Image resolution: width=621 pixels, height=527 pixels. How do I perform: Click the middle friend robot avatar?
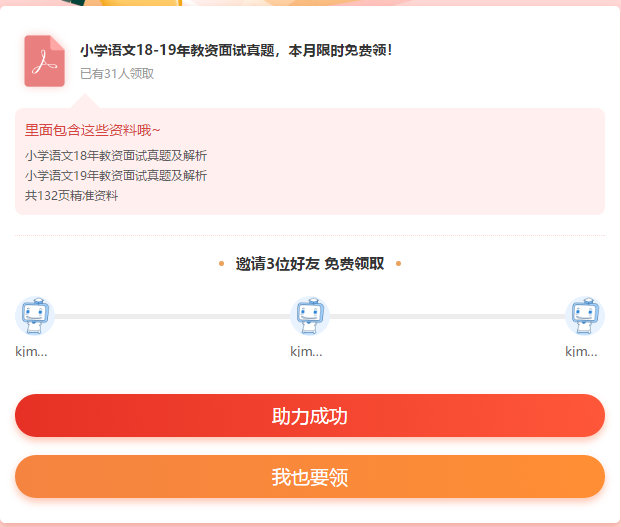310,315
